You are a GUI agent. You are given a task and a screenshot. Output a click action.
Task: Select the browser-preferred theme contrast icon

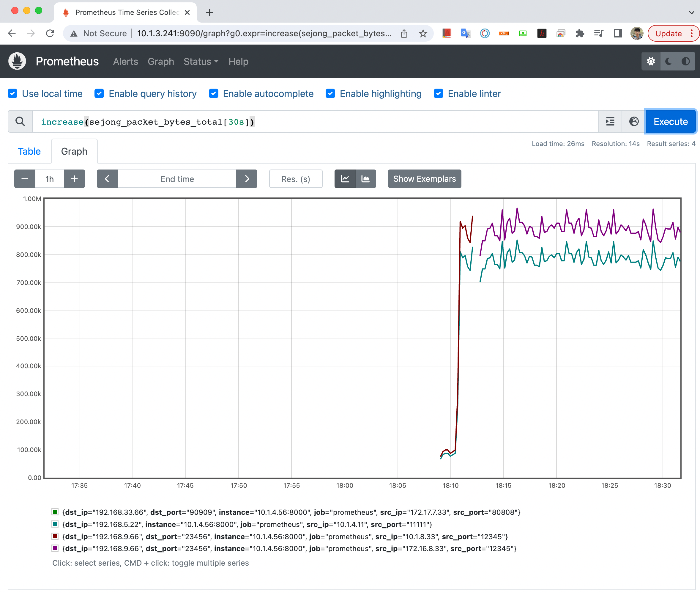[685, 62]
